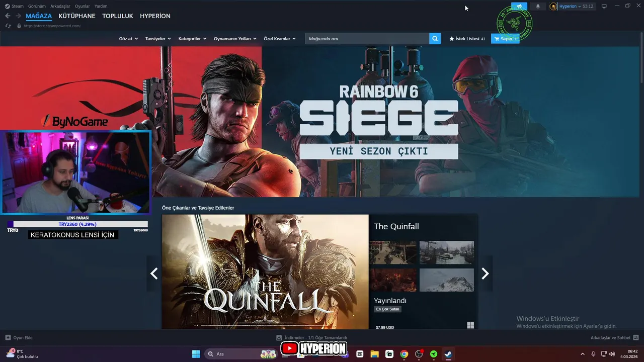Open the Arkadaşlar menu
Screen dimensions: 644x362
pyautogui.click(x=60, y=6)
